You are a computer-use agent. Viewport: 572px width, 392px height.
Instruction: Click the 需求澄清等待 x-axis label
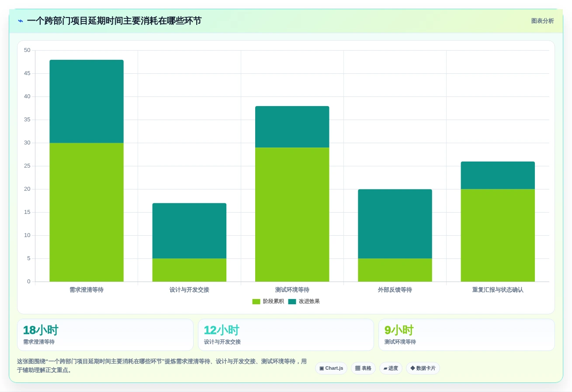click(87, 290)
